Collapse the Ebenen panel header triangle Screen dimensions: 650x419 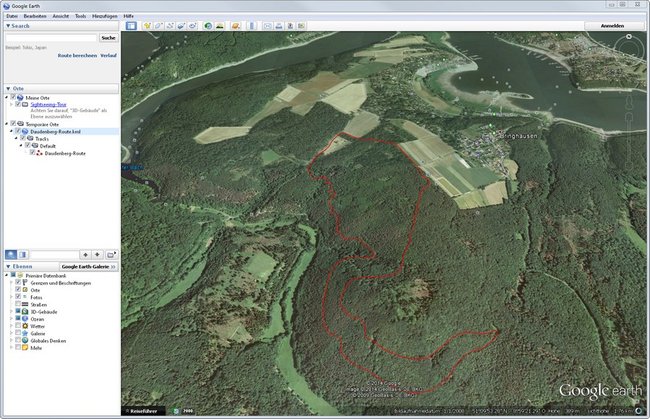click(x=8, y=266)
